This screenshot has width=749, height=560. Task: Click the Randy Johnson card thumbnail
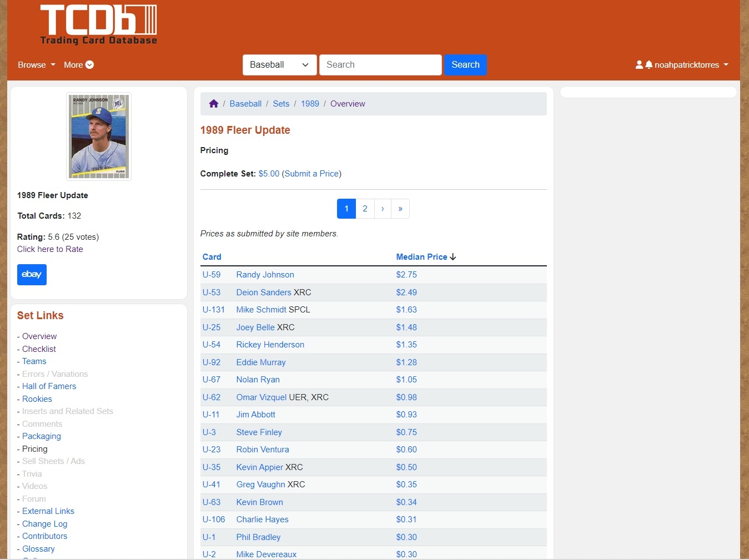[x=99, y=137]
